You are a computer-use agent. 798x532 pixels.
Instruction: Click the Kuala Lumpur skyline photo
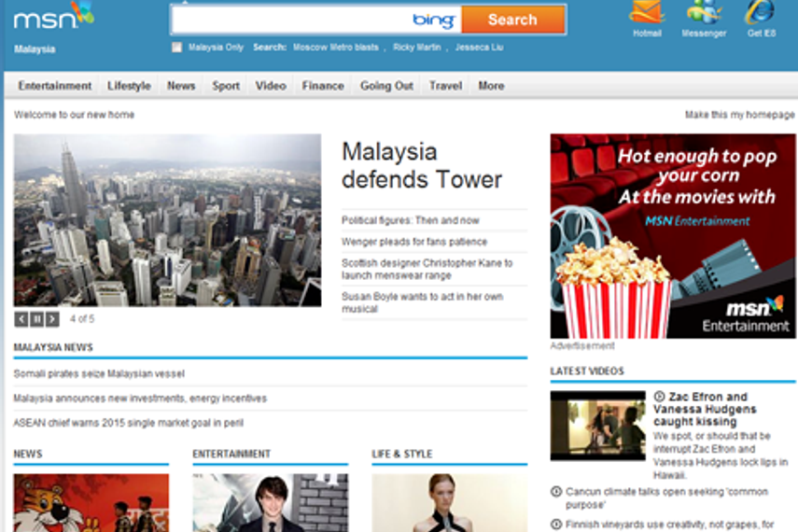click(167, 220)
